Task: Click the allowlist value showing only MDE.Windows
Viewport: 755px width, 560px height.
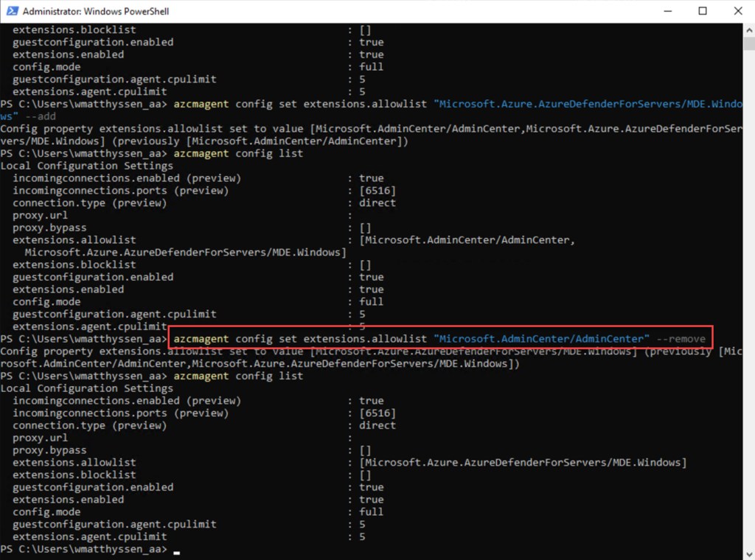Action: pyautogui.click(x=523, y=463)
